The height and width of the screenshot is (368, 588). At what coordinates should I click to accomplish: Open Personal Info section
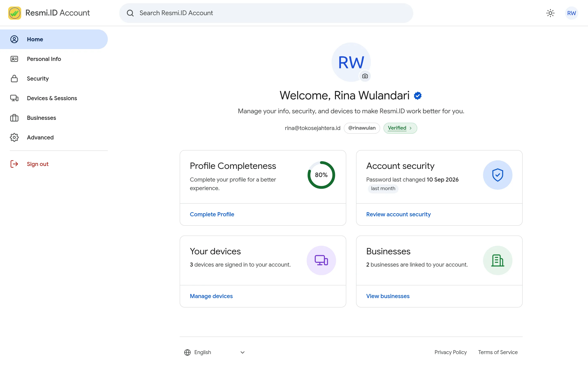point(54,59)
